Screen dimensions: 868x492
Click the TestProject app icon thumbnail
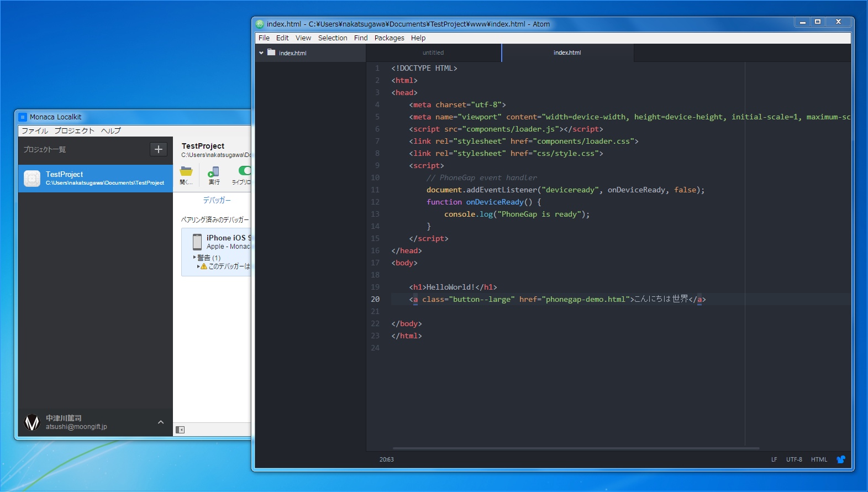click(x=32, y=178)
